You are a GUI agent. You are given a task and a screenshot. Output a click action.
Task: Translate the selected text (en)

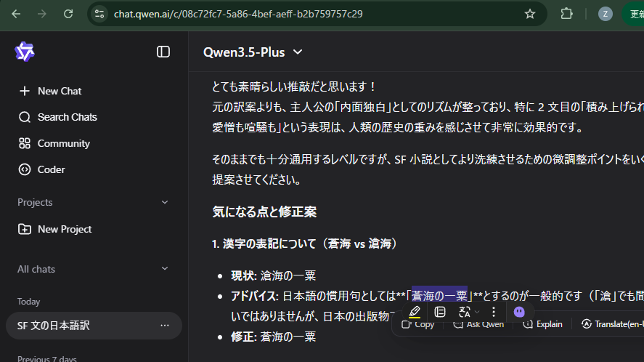[613, 325]
